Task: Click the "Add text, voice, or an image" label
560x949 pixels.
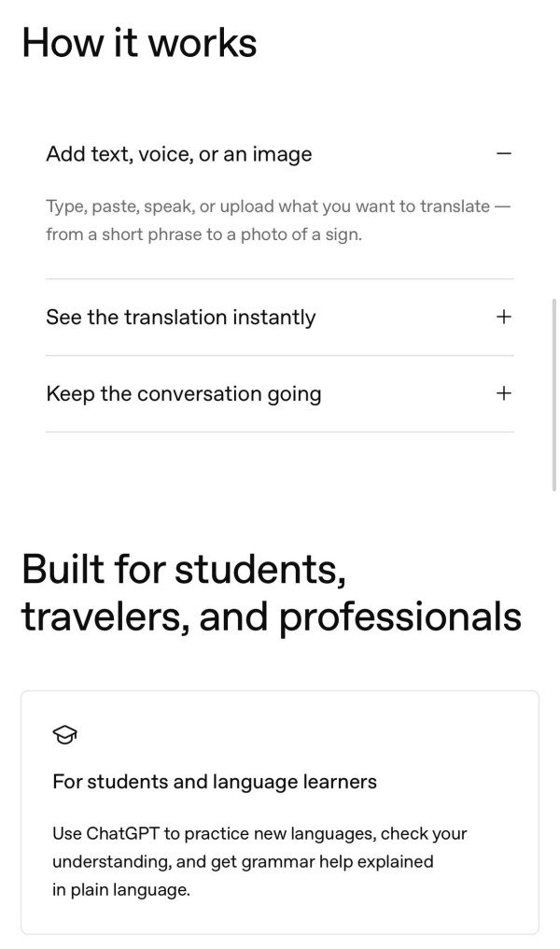Action: (x=178, y=153)
